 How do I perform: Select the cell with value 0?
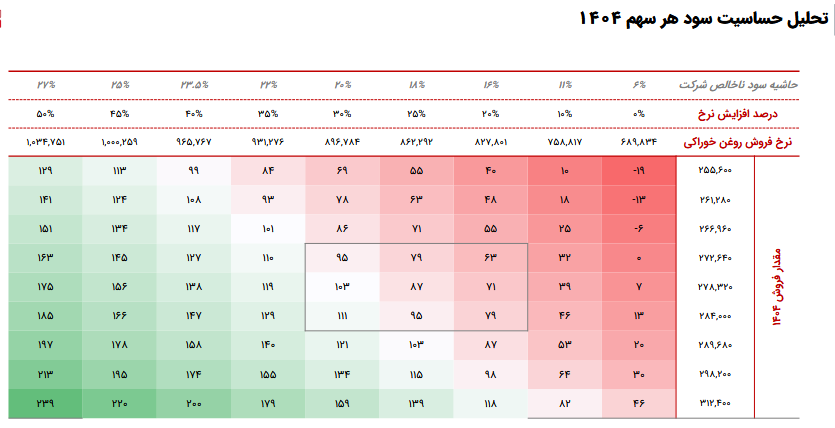coord(639,258)
